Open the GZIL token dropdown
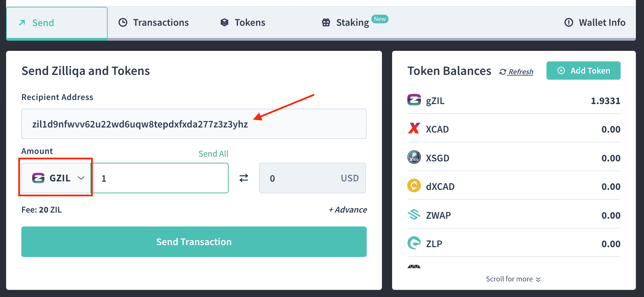Viewport: 644px width, 297px height. (x=57, y=178)
